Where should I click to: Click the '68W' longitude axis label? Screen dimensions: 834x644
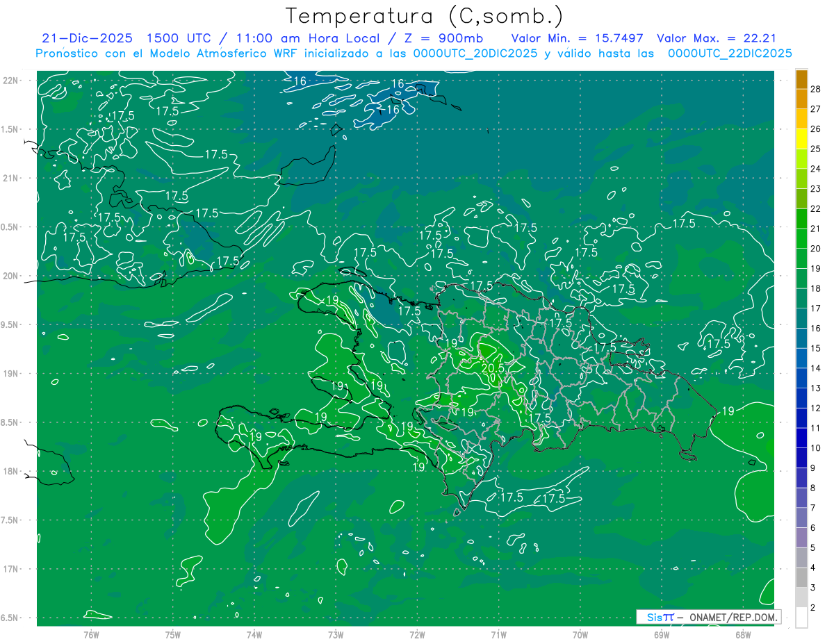pyautogui.click(x=742, y=634)
